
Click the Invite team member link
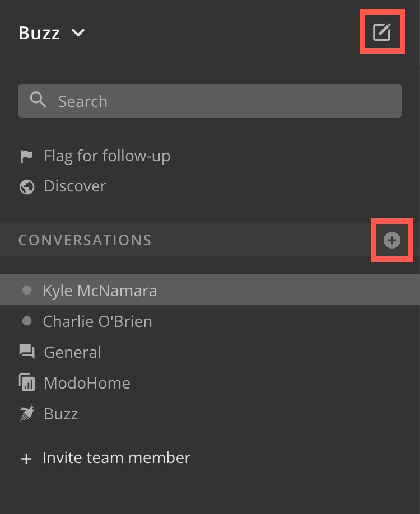coord(116,458)
